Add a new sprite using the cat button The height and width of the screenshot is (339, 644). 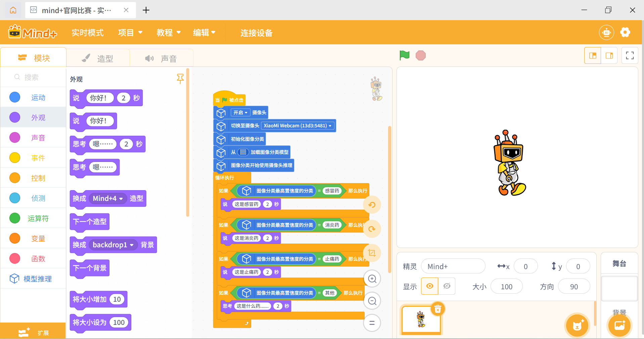click(577, 325)
